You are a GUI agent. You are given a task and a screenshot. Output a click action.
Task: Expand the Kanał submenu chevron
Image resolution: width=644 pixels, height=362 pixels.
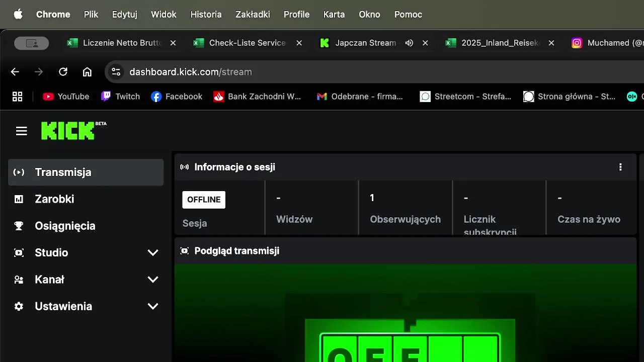[153, 280]
